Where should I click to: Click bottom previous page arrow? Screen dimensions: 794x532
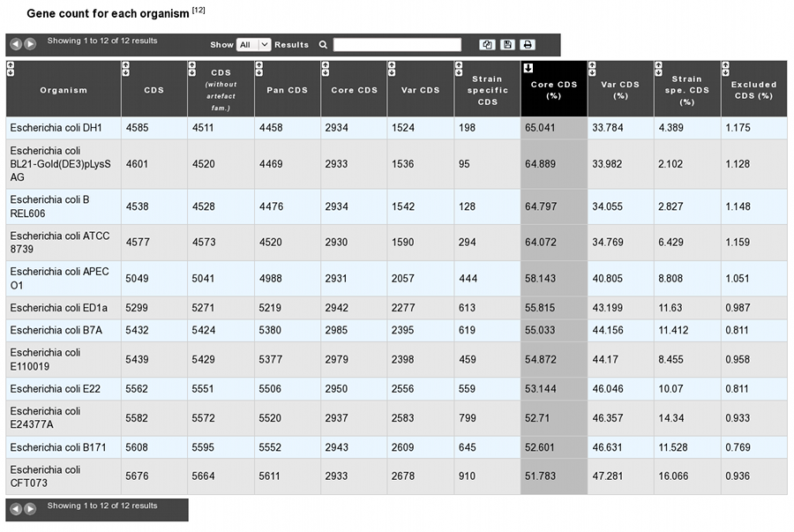(x=16, y=509)
